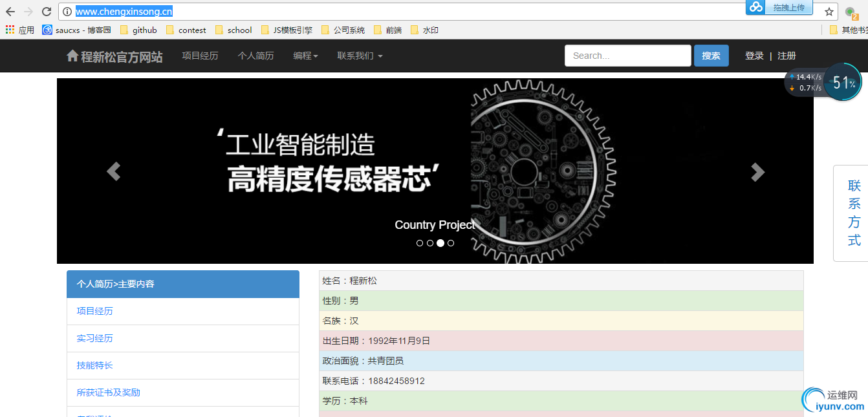Open the 公司系统 bookmark folder

click(343, 30)
